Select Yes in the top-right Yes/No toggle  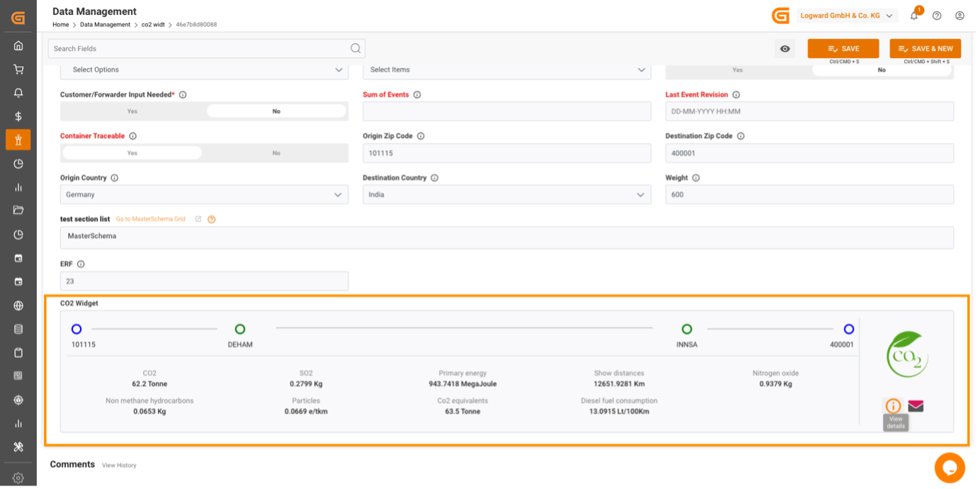738,70
